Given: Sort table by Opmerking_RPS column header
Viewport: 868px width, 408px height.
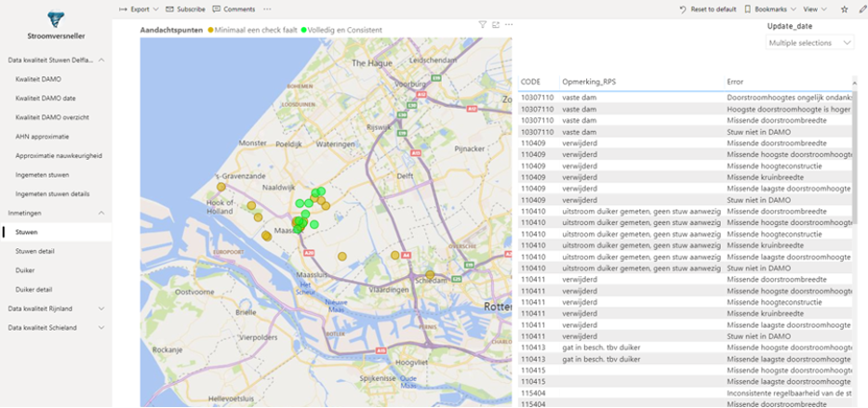Looking at the screenshot, I should coord(589,82).
